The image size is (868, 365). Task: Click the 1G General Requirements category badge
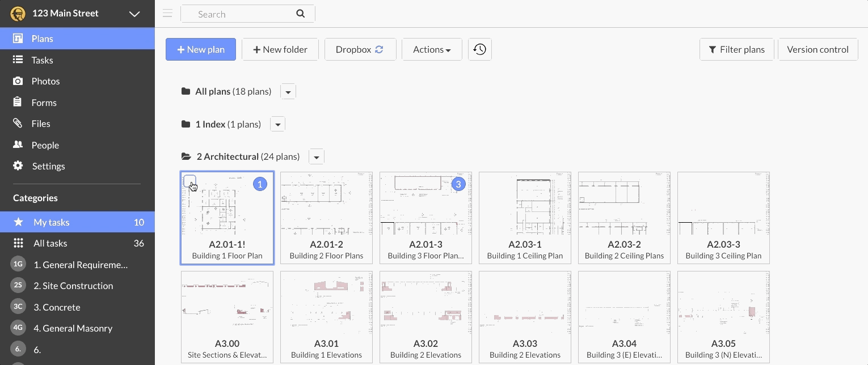pyautogui.click(x=18, y=265)
